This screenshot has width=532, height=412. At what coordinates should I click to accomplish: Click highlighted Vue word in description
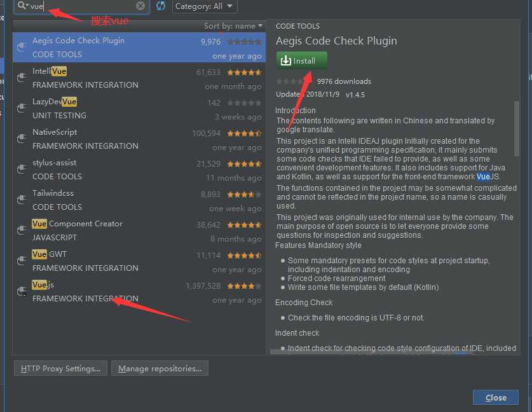tap(483, 177)
